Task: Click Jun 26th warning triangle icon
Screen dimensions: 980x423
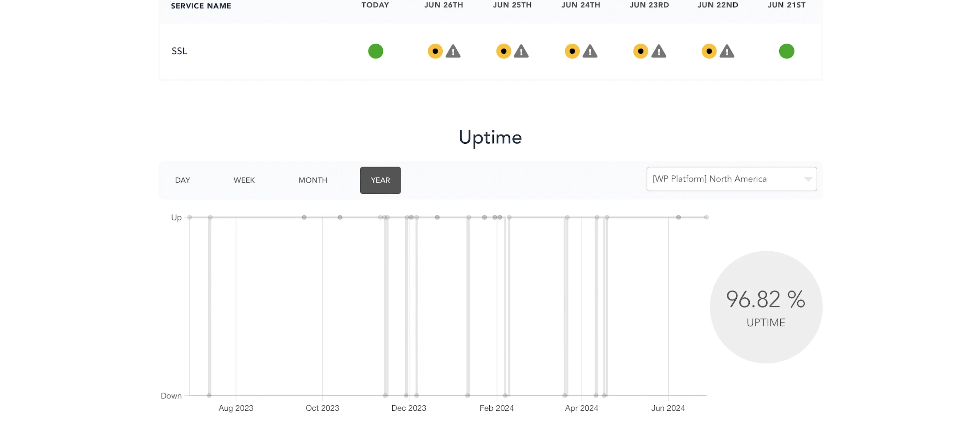Action: (453, 51)
